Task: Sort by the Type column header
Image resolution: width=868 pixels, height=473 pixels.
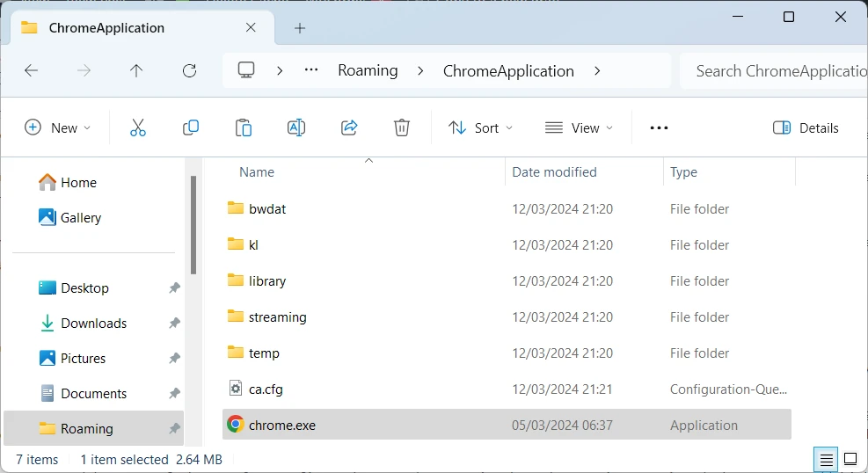Action: [x=683, y=172]
